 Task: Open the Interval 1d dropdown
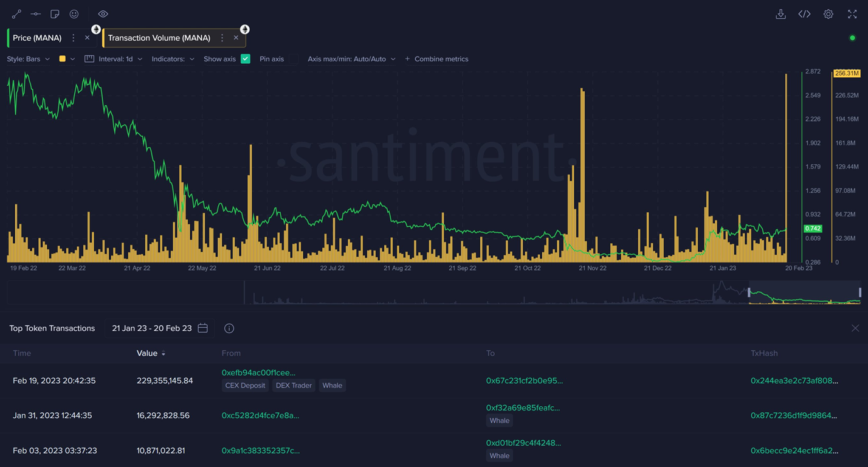click(120, 59)
